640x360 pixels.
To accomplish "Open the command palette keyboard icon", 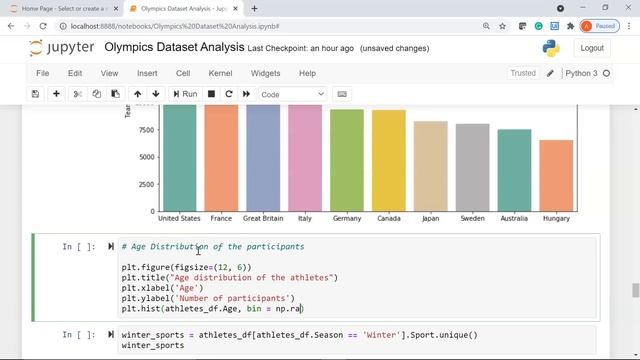I will (x=342, y=94).
